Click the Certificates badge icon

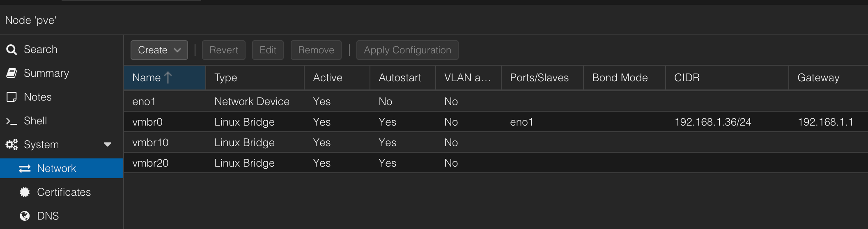pyautogui.click(x=25, y=192)
